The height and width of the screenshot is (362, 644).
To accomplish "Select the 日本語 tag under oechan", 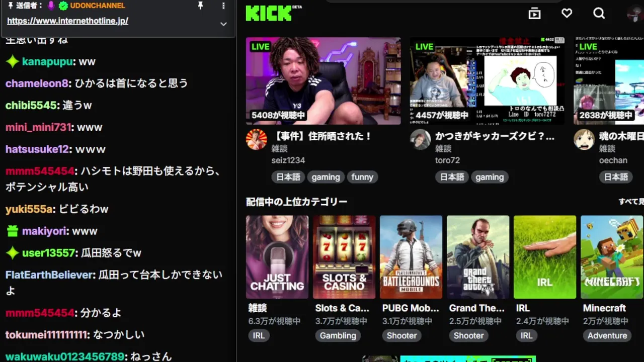I will tap(616, 177).
